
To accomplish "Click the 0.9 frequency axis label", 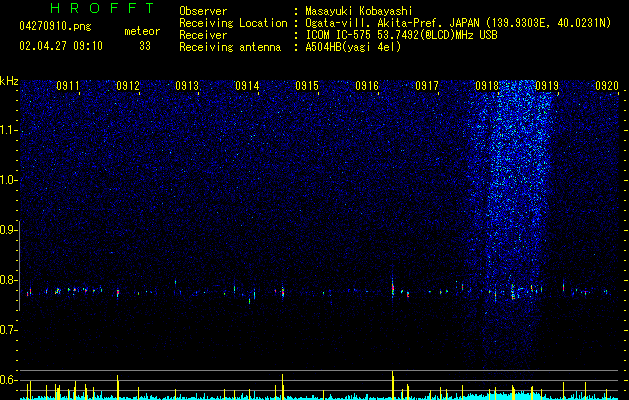I will [x=8, y=230].
